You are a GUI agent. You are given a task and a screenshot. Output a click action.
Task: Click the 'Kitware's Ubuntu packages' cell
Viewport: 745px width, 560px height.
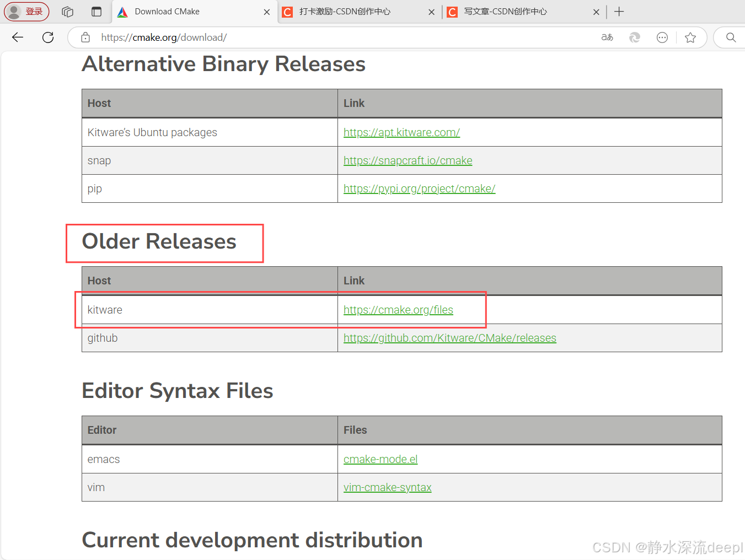210,132
